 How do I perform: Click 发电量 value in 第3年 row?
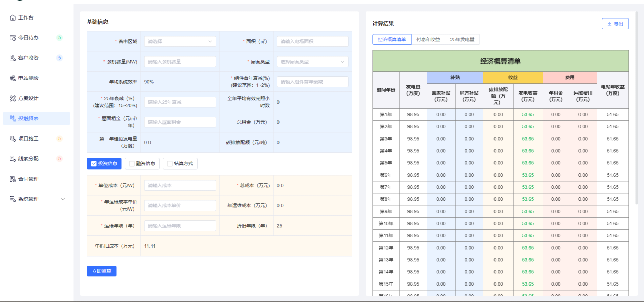pyautogui.click(x=413, y=139)
